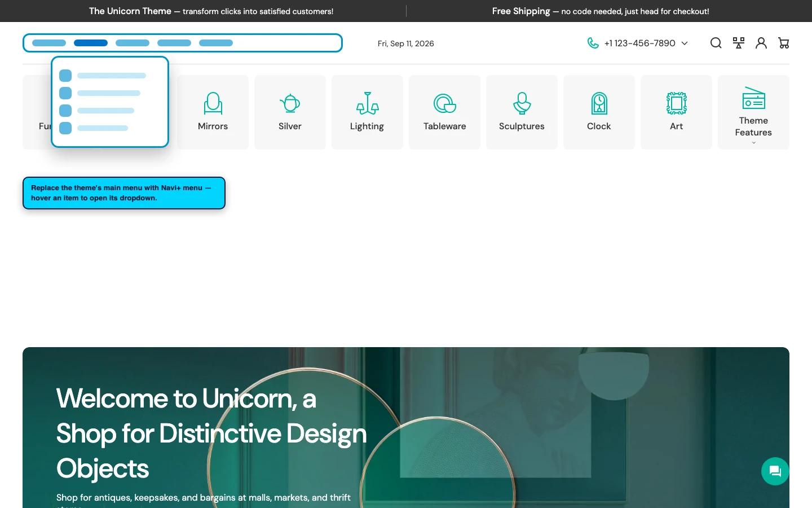Open the Tableware category tile
This screenshot has width=812, height=508.
[444, 112]
